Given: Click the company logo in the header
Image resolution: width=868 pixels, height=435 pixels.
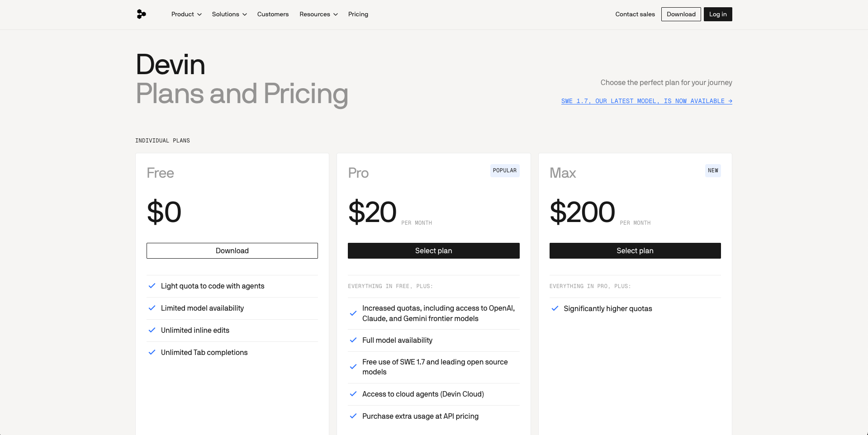Looking at the screenshot, I should (141, 14).
